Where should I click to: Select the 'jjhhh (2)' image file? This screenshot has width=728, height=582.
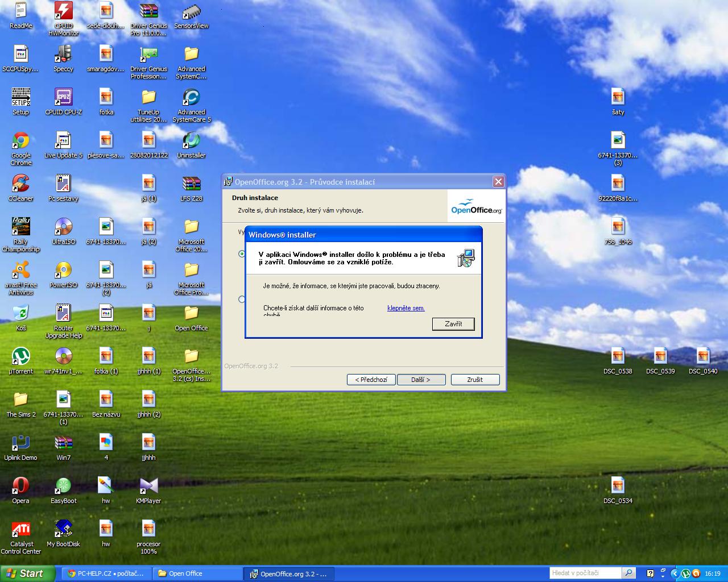click(x=148, y=404)
